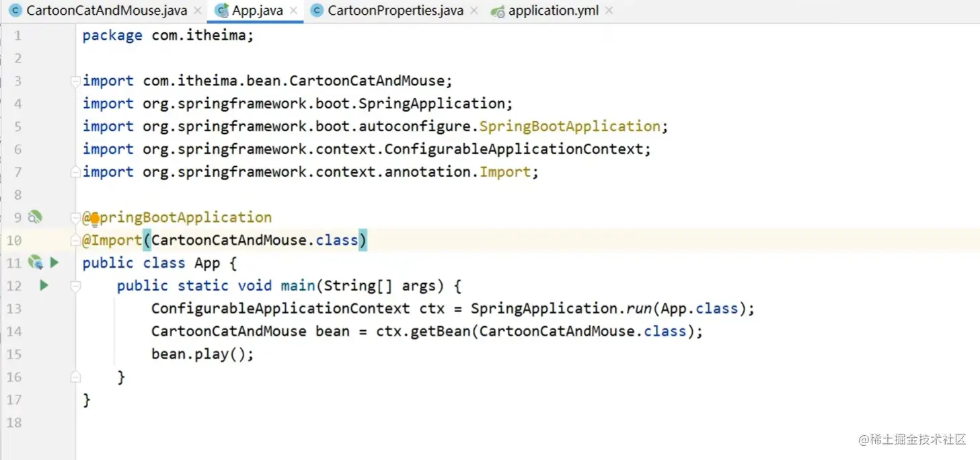The height and width of the screenshot is (460, 980).
Task: Click the yellow intention bulb on line 9
Action: pos(95,219)
